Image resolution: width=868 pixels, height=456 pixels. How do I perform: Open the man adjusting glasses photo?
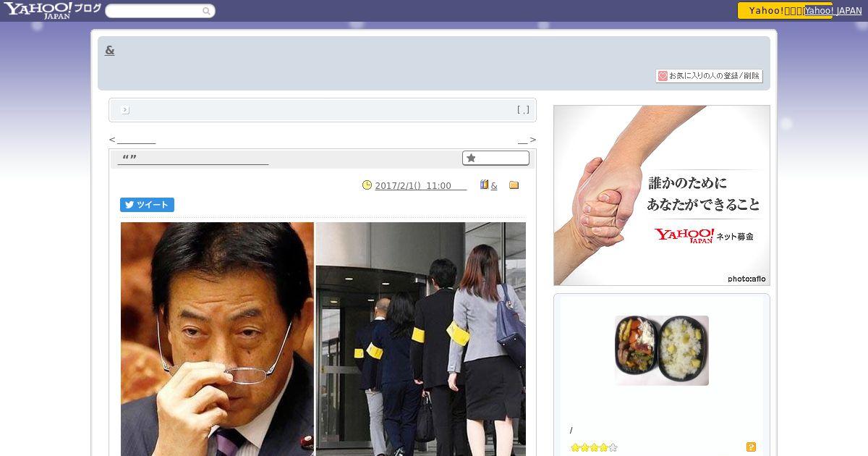pos(217,339)
